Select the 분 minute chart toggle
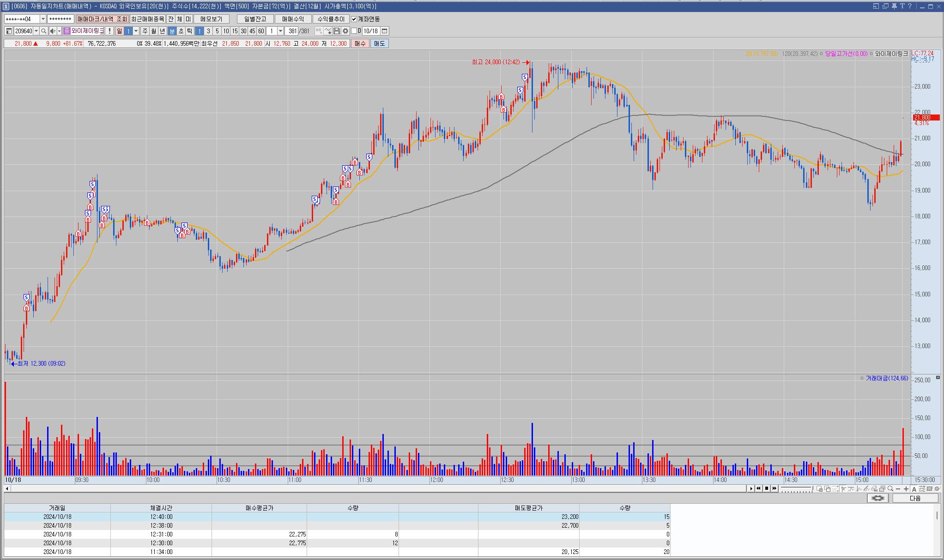944x560 pixels. pyautogui.click(x=172, y=31)
